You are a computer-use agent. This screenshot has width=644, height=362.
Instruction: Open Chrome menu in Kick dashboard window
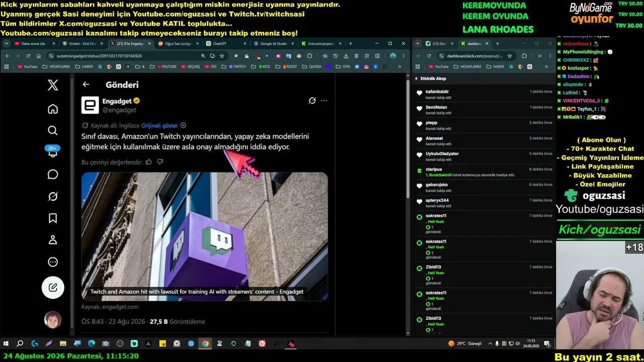tap(549, 56)
